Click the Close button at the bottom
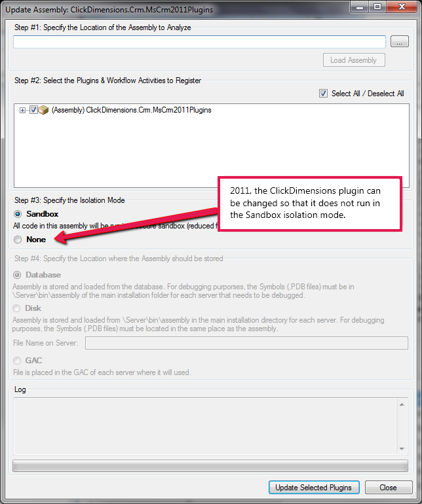The height and width of the screenshot is (504, 422). pyautogui.click(x=388, y=487)
